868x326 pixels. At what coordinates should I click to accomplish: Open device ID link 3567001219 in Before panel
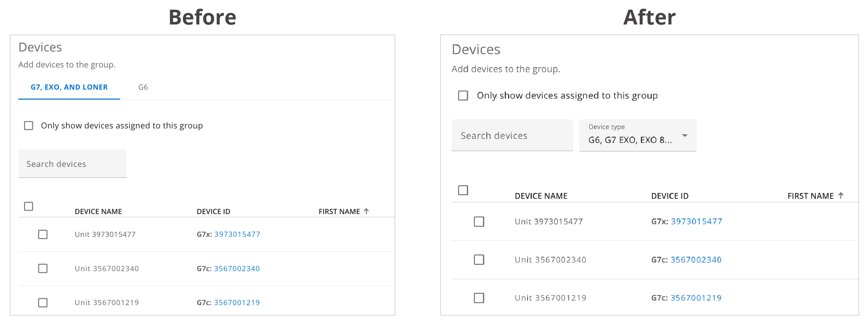(x=237, y=302)
